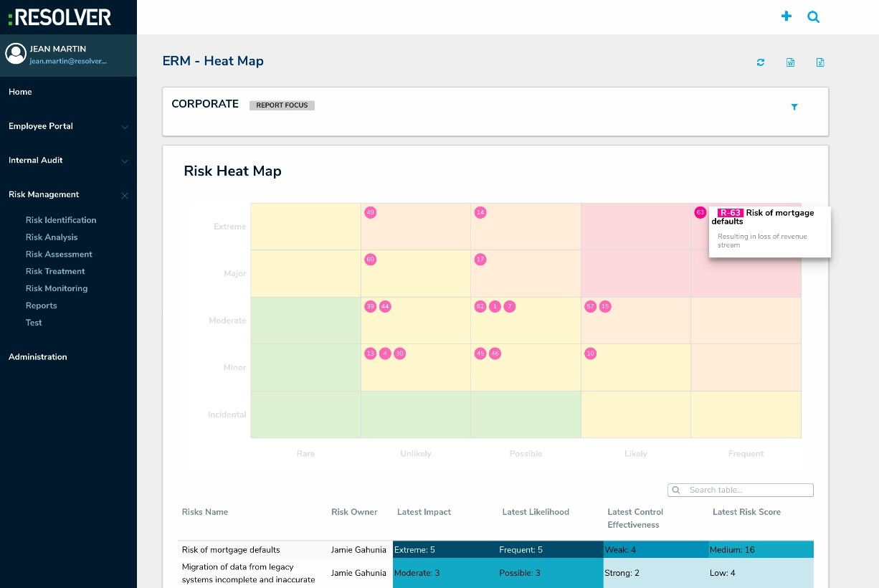Open global search with the magnifier icon
This screenshot has height=588, width=879.
(x=813, y=16)
